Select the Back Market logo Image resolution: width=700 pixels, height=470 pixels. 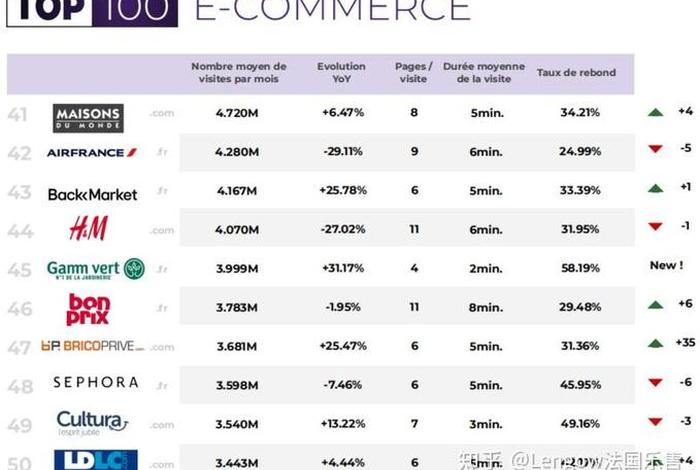click(92, 194)
